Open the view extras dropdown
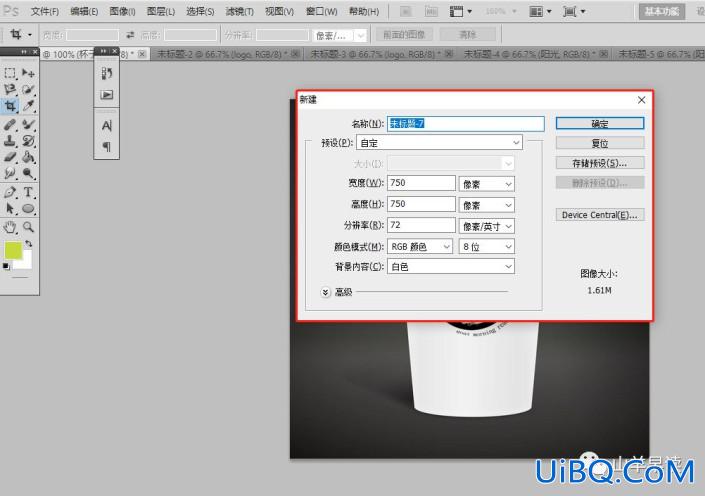The image size is (705, 496). click(x=461, y=11)
